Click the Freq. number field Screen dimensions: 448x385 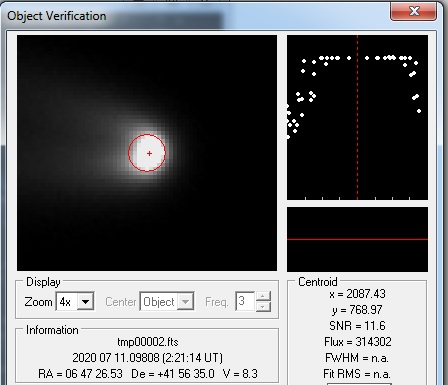(245, 301)
